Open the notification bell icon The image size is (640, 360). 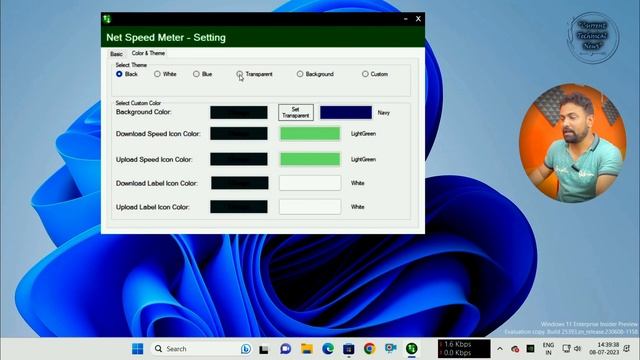627,349
